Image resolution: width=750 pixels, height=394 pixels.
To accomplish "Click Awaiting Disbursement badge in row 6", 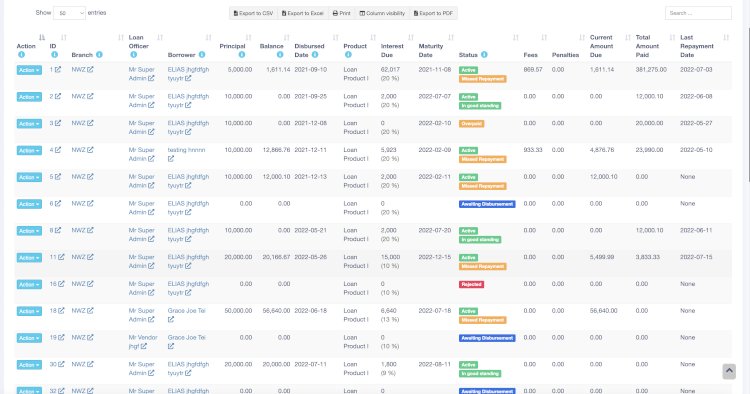I will 487,204.
